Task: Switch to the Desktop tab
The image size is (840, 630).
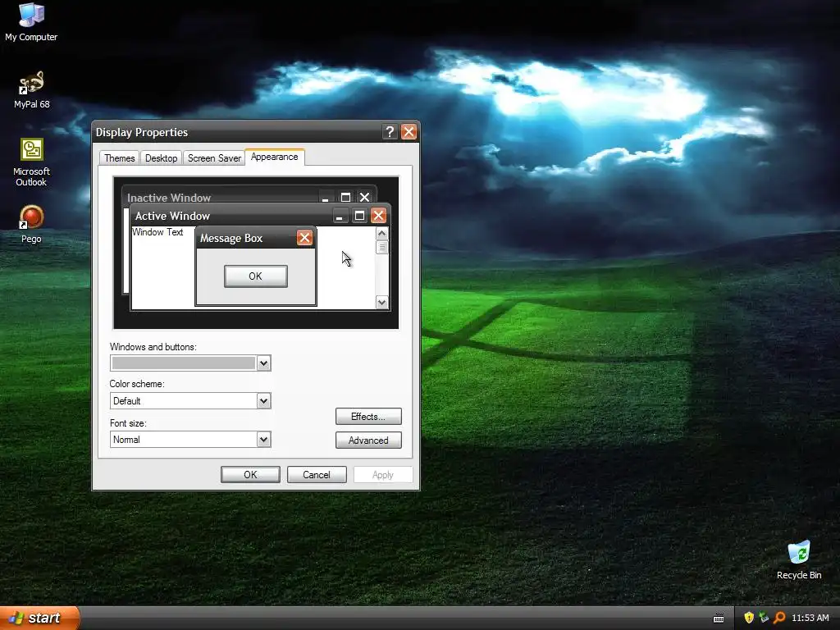Action: tap(162, 158)
